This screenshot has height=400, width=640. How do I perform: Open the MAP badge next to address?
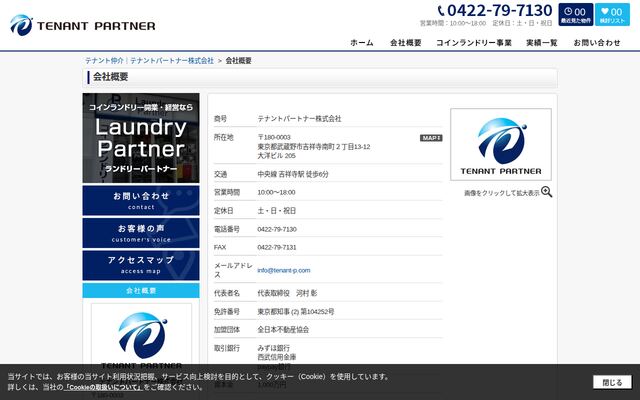coord(431,138)
